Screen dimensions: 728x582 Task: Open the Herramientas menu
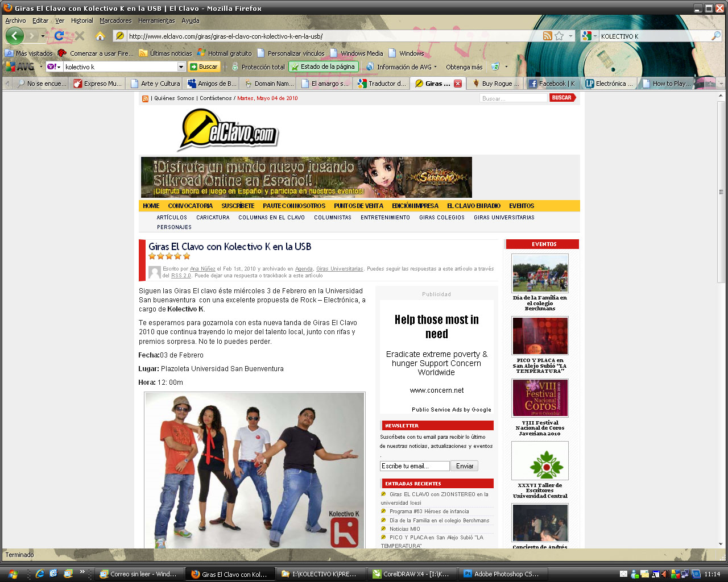pos(156,20)
